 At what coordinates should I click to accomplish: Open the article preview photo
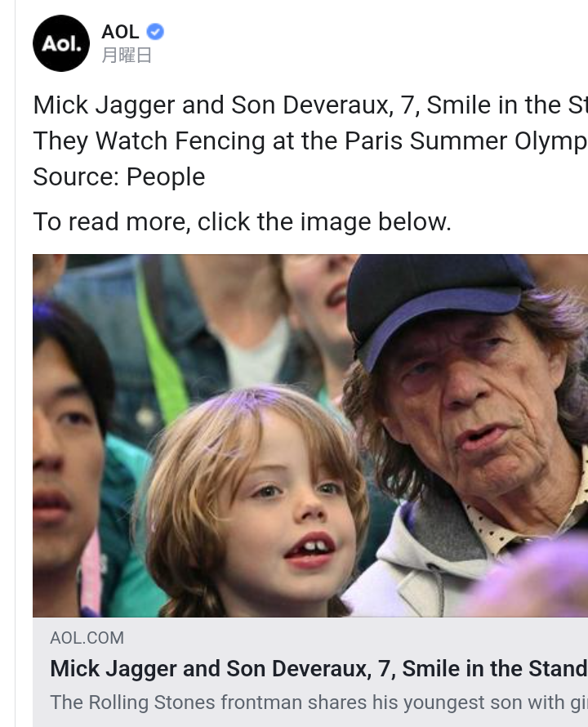pyautogui.click(x=310, y=435)
